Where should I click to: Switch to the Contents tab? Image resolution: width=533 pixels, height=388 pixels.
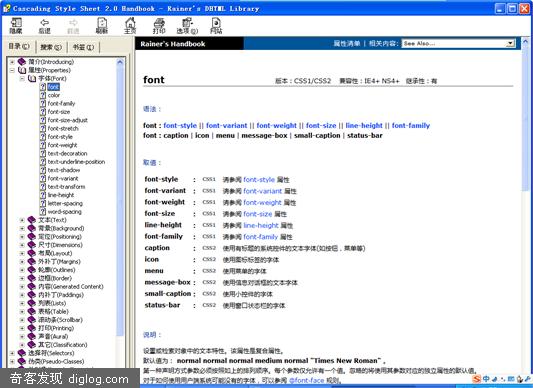point(19,47)
